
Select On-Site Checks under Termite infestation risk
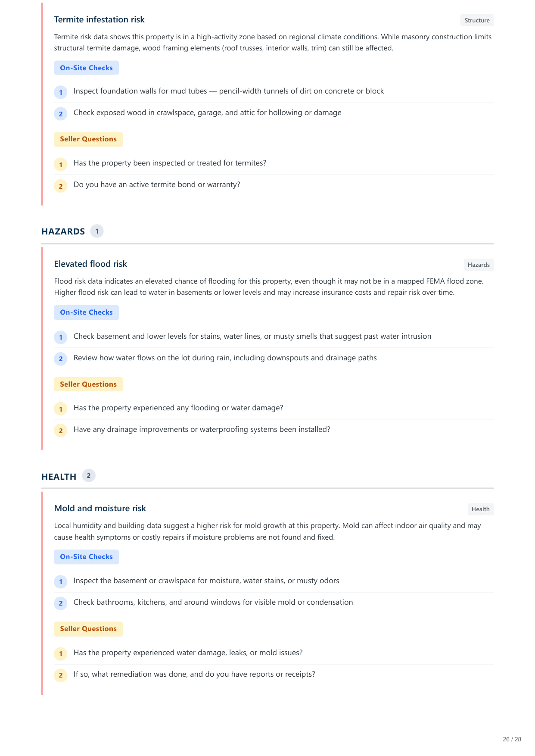click(x=86, y=68)
